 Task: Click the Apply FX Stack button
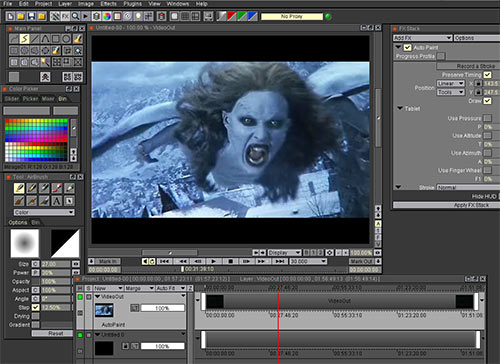[447, 205]
